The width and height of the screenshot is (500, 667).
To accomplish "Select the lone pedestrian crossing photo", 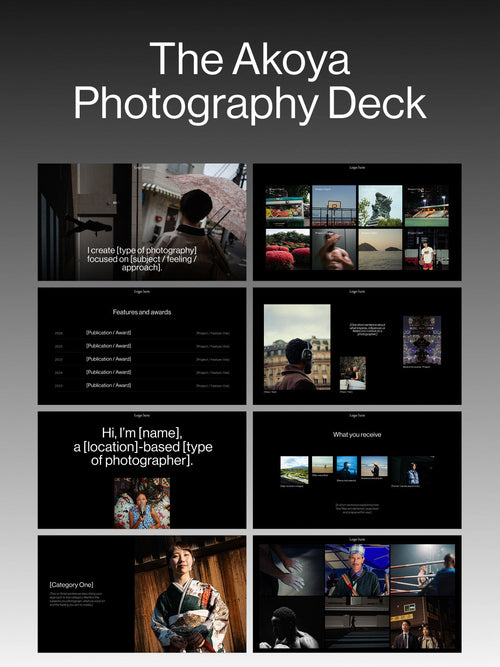I will click(x=357, y=623).
